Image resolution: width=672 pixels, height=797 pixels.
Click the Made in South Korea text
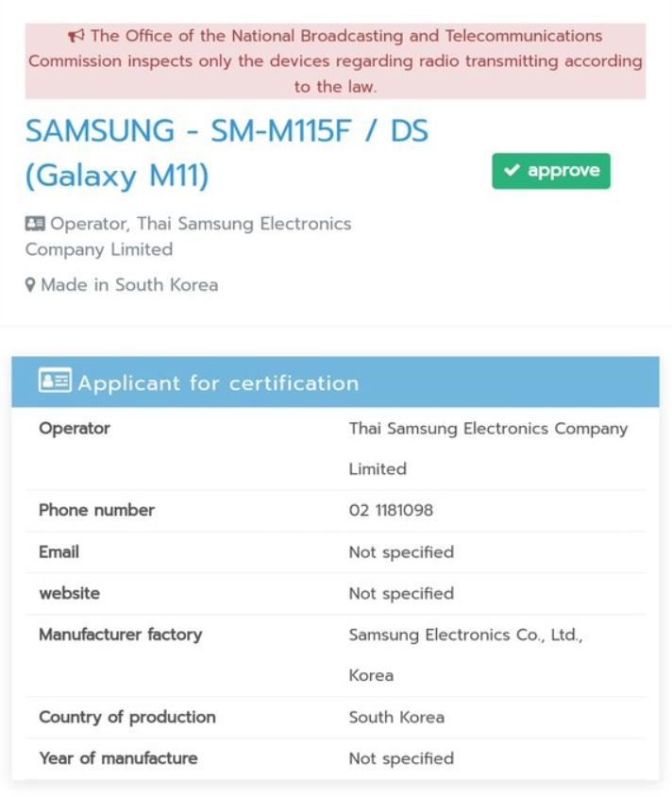(129, 285)
